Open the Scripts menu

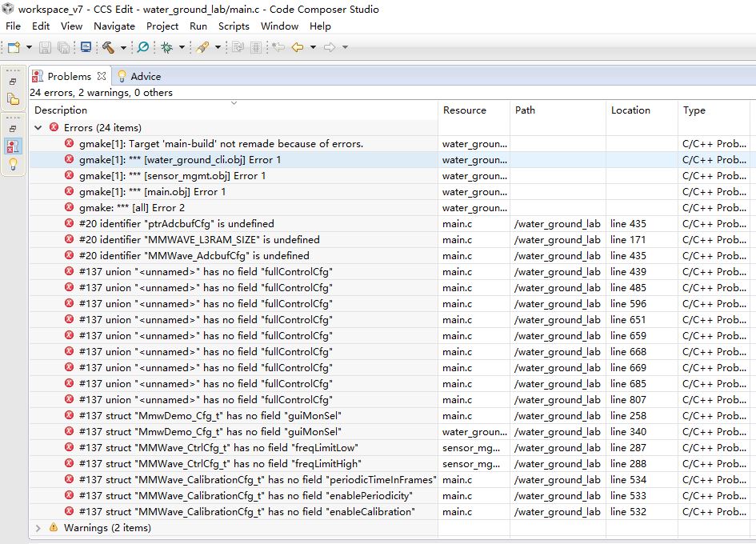point(234,26)
